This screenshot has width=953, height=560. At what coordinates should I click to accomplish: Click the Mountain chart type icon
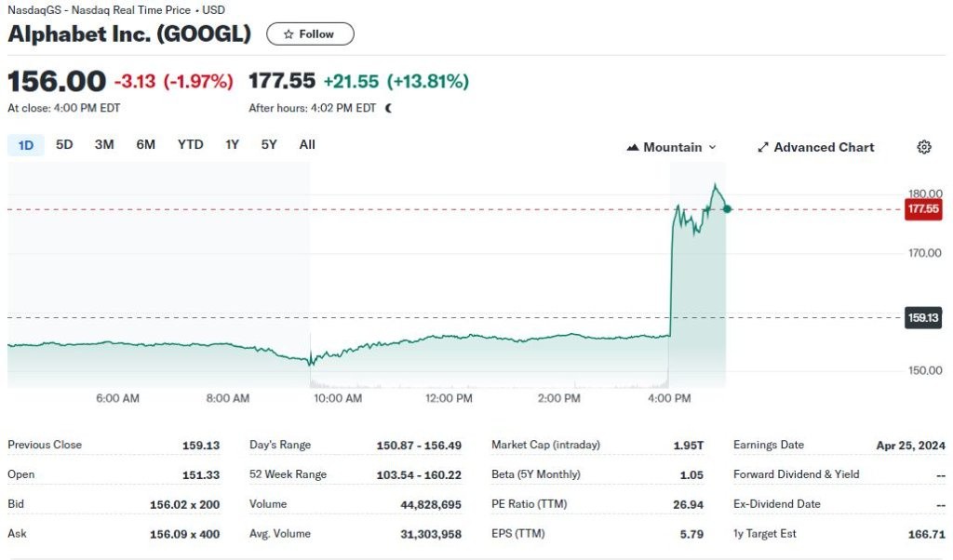pyautogui.click(x=633, y=147)
